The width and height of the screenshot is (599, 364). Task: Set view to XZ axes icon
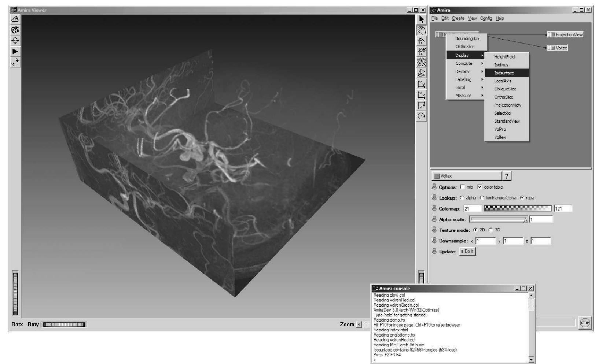[x=422, y=95]
